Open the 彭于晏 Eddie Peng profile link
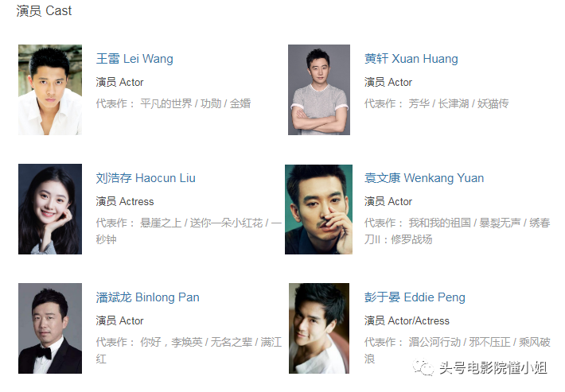 [415, 297]
